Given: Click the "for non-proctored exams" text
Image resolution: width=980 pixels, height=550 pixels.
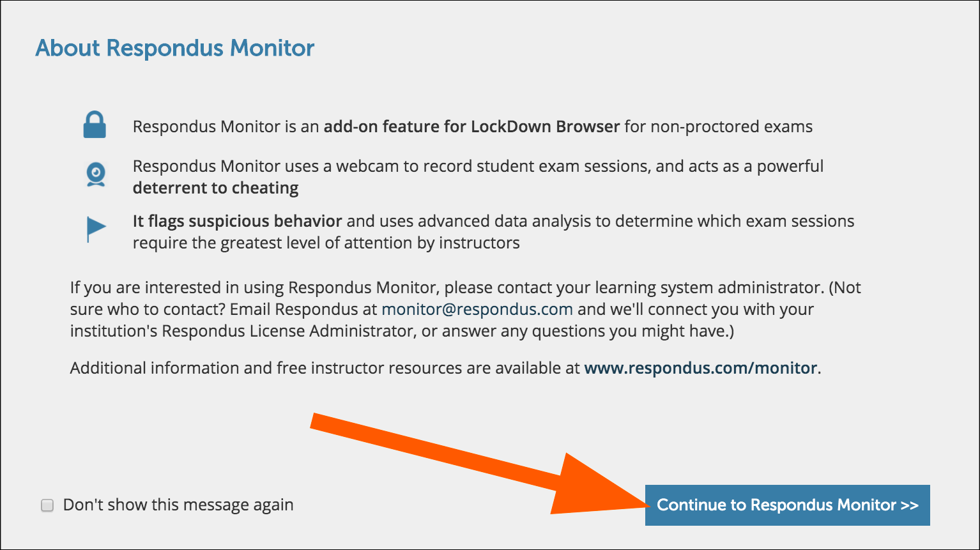Looking at the screenshot, I should click(x=718, y=126).
